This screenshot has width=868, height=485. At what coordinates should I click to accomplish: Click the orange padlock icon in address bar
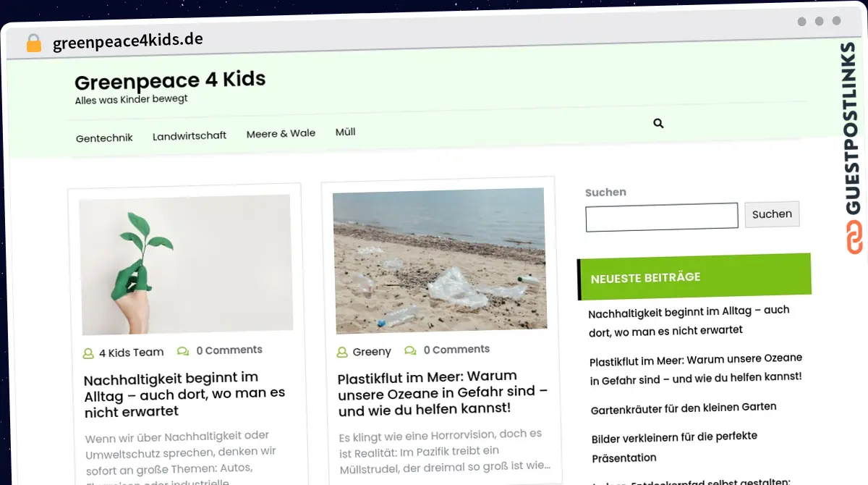point(34,43)
